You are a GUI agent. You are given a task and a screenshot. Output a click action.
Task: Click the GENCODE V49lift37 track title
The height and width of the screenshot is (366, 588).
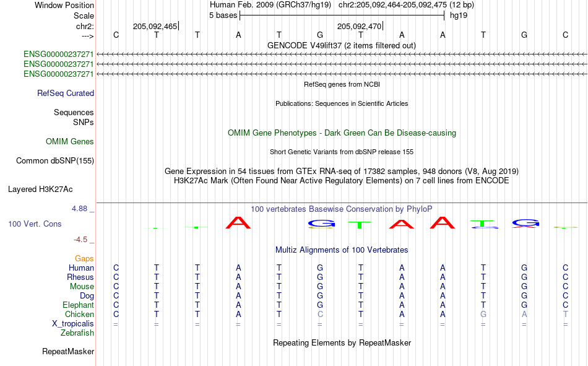coord(342,45)
